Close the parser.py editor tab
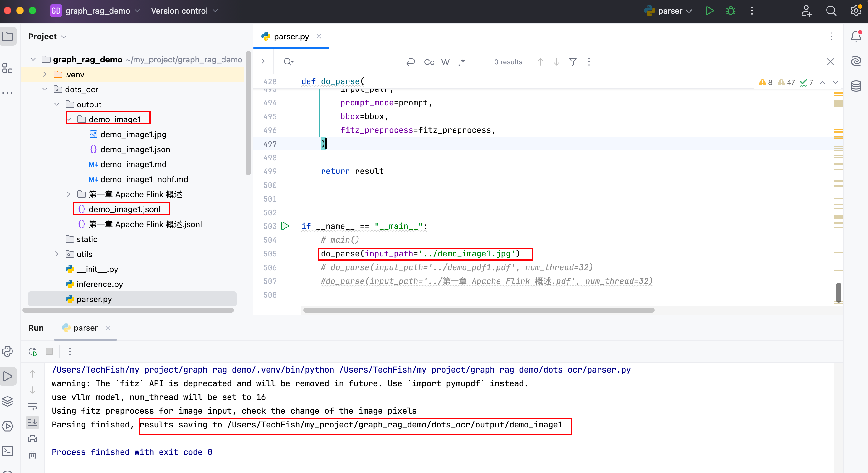 point(319,36)
